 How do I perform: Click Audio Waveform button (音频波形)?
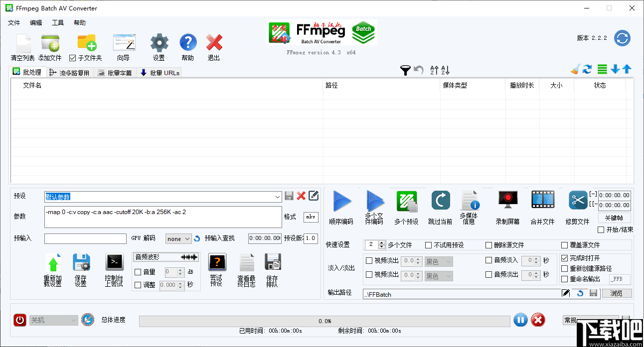[166, 257]
